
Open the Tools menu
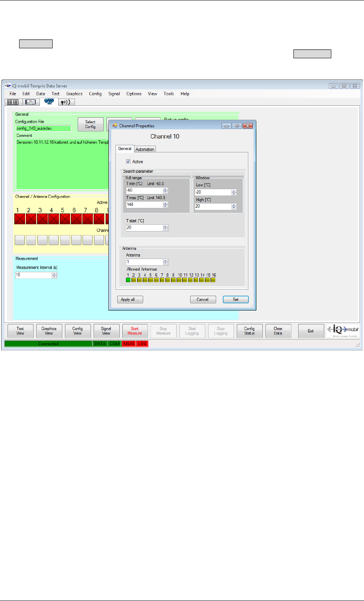click(x=169, y=94)
